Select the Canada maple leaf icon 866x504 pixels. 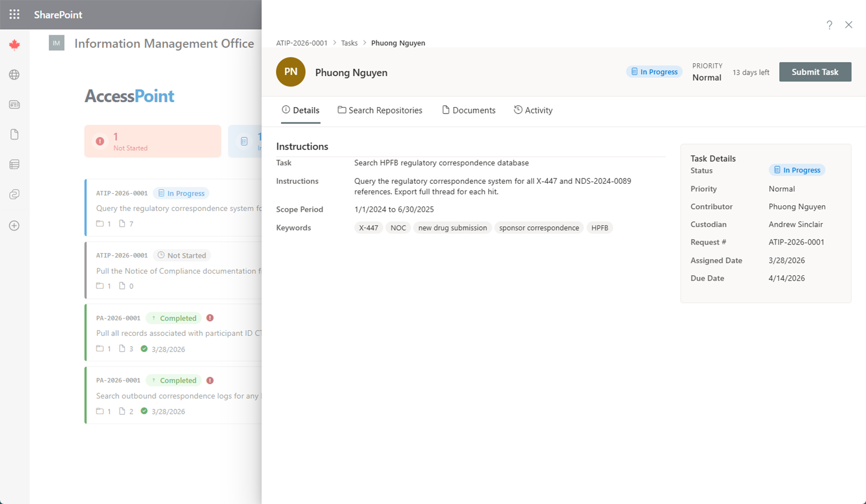[14, 44]
